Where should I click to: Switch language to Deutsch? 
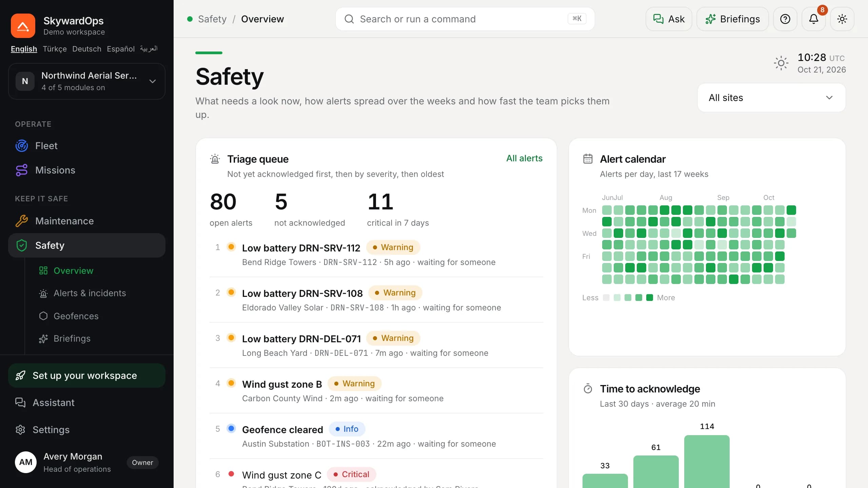click(x=87, y=49)
